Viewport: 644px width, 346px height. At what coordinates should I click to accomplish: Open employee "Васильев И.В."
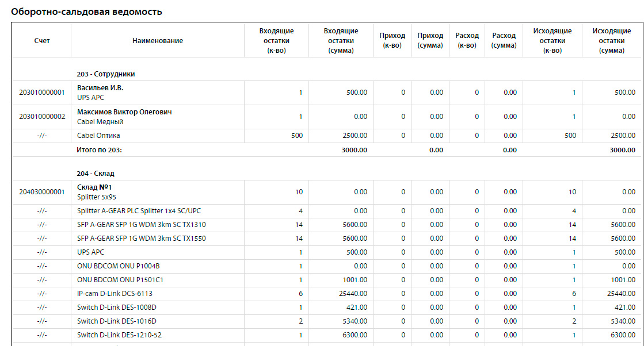click(x=100, y=88)
